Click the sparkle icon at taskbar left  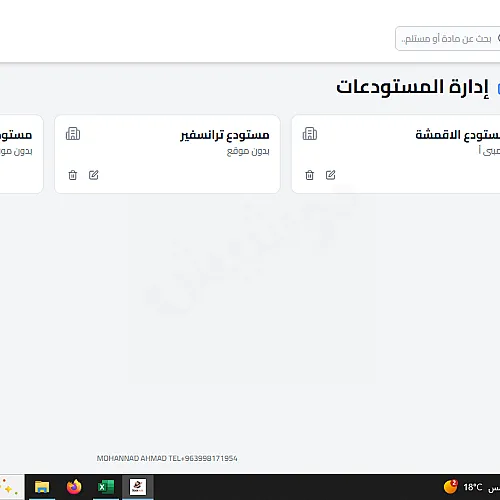10,487
